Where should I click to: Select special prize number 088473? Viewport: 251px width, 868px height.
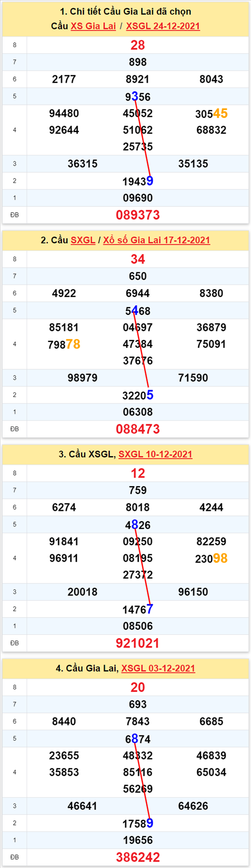138,429
